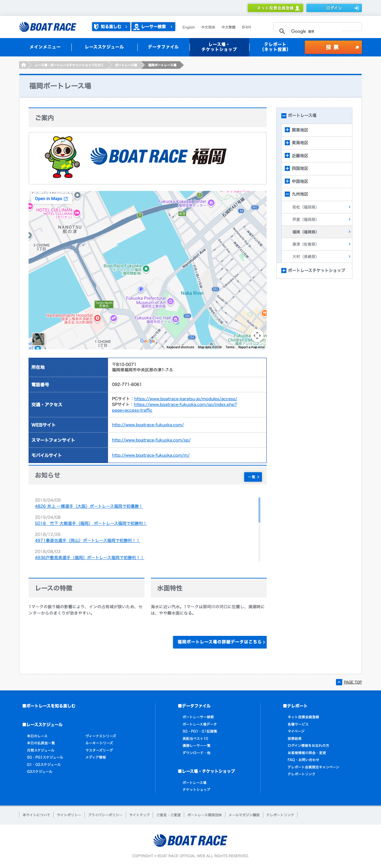The height and width of the screenshot is (868, 381).
Task: Open ネット投票会員登録 button at top
Action: 275,8
